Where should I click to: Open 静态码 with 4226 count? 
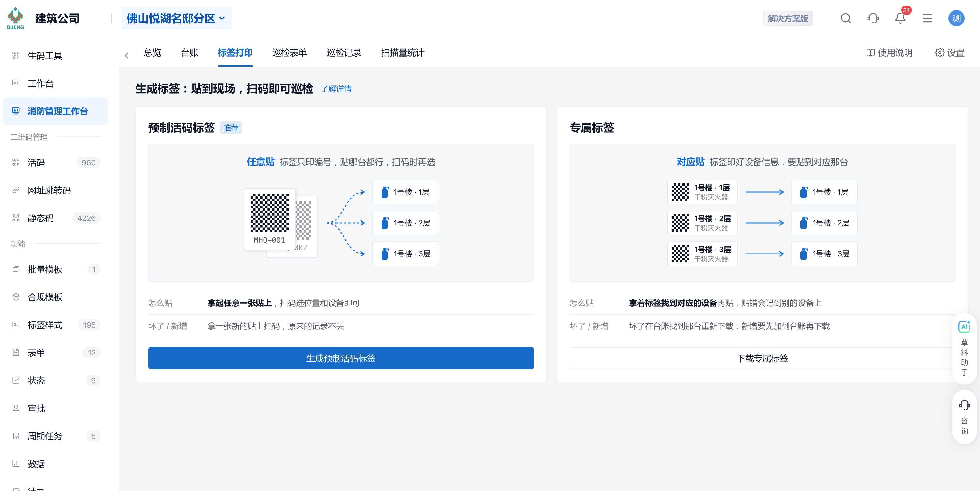56,218
